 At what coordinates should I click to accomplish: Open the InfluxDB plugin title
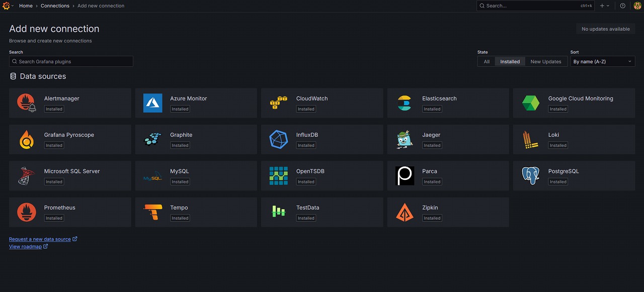307,135
